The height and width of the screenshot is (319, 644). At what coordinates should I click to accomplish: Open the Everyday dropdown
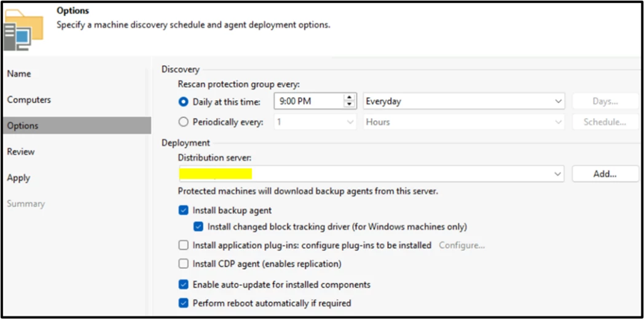(464, 101)
